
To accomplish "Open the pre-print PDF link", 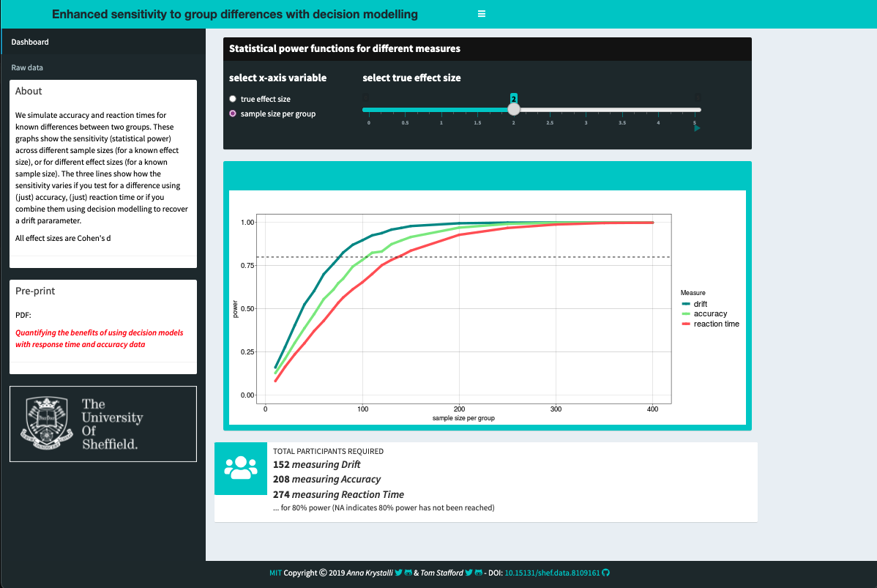I will [x=99, y=338].
